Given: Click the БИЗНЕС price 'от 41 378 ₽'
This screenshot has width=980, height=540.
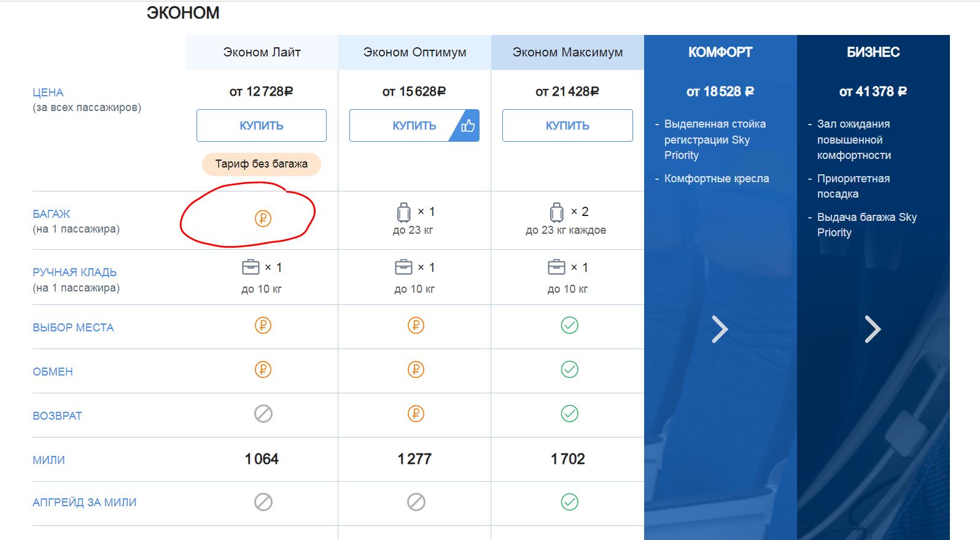Looking at the screenshot, I should point(873,91).
